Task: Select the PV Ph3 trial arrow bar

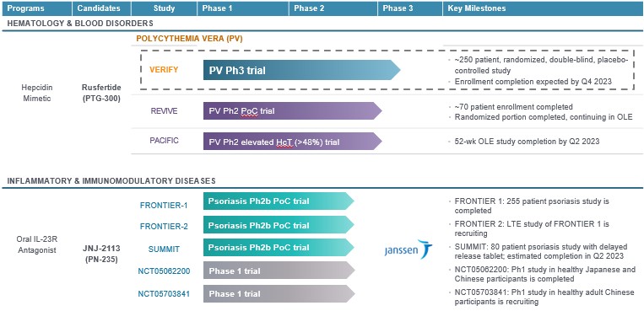Action: 302,70
